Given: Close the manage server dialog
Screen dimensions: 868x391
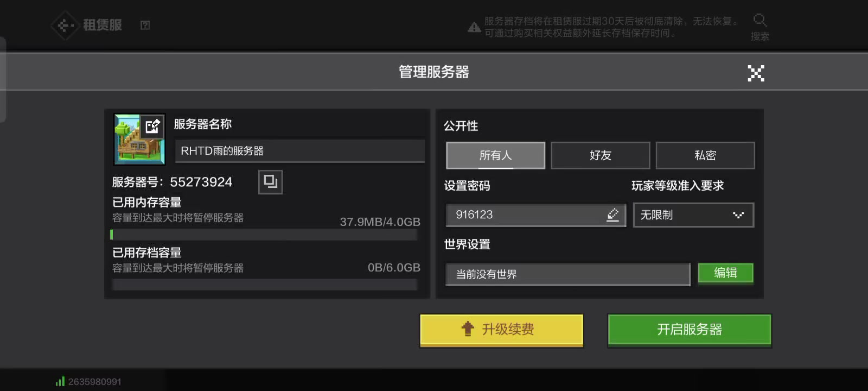Looking at the screenshot, I should pos(756,73).
